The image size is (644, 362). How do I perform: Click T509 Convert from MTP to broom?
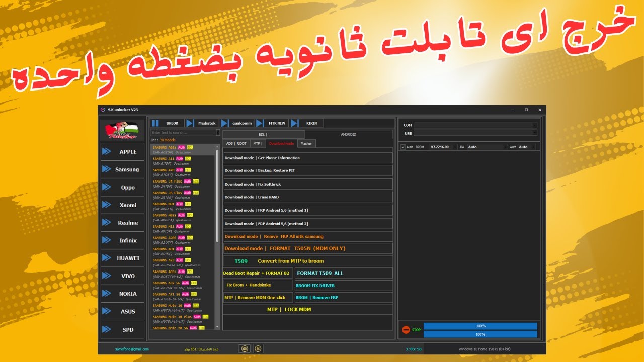308,261
